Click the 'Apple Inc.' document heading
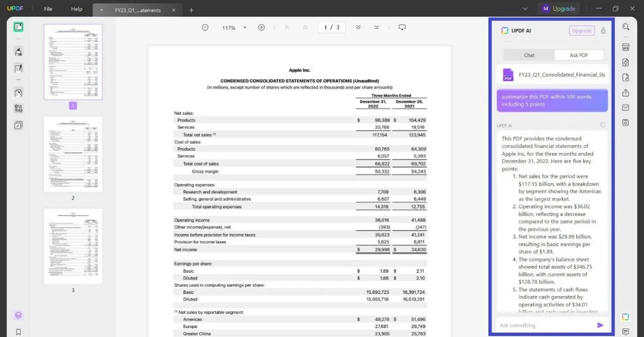The image size is (644, 337). 299,70
